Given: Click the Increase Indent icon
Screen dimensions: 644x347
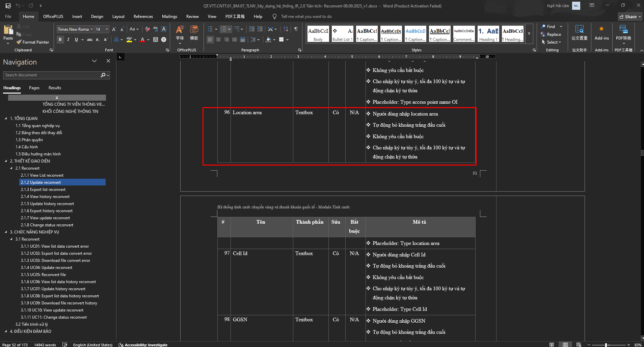Looking at the screenshot, I should click(x=260, y=29).
